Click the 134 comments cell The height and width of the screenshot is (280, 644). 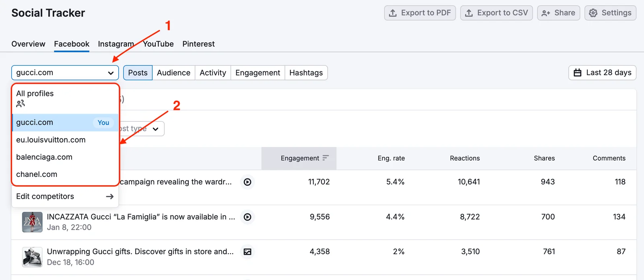(x=619, y=217)
